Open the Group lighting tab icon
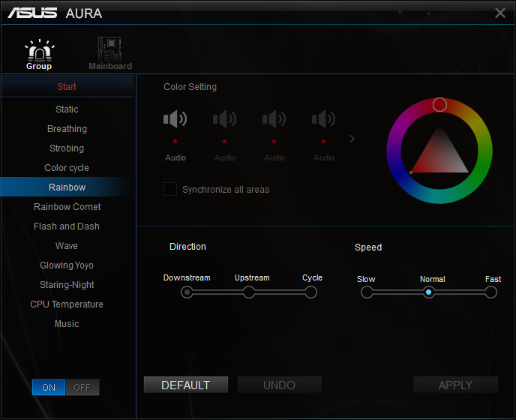516x420 pixels. tap(40, 54)
